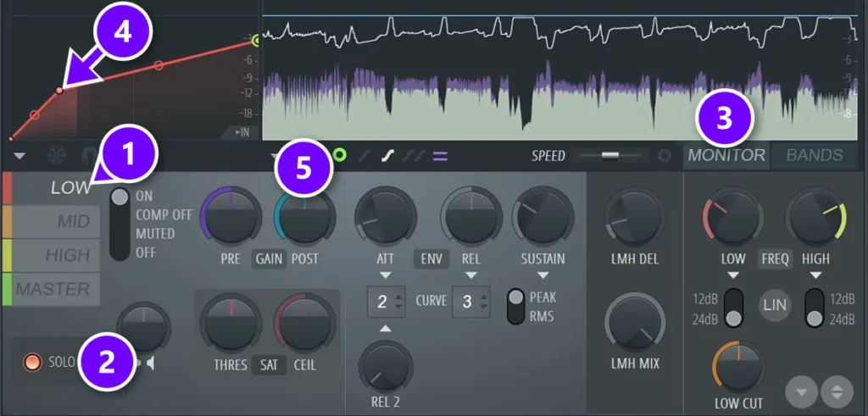Open the dropdown arrow below LOW frequency

coord(734,275)
